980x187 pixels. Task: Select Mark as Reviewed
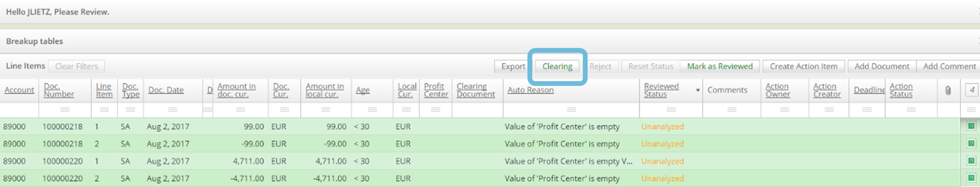click(x=720, y=66)
